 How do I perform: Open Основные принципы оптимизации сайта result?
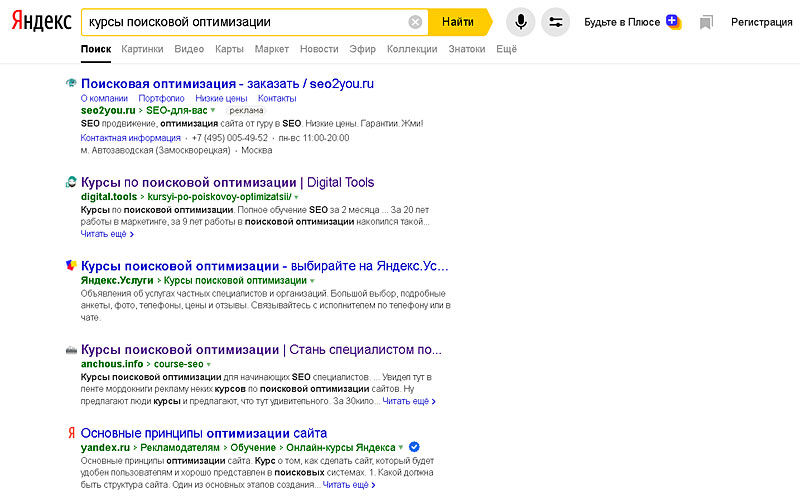[x=204, y=433]
